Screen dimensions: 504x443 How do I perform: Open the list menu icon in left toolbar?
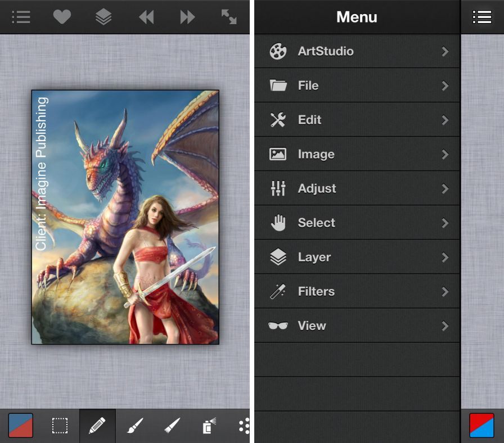pos(21,17)
